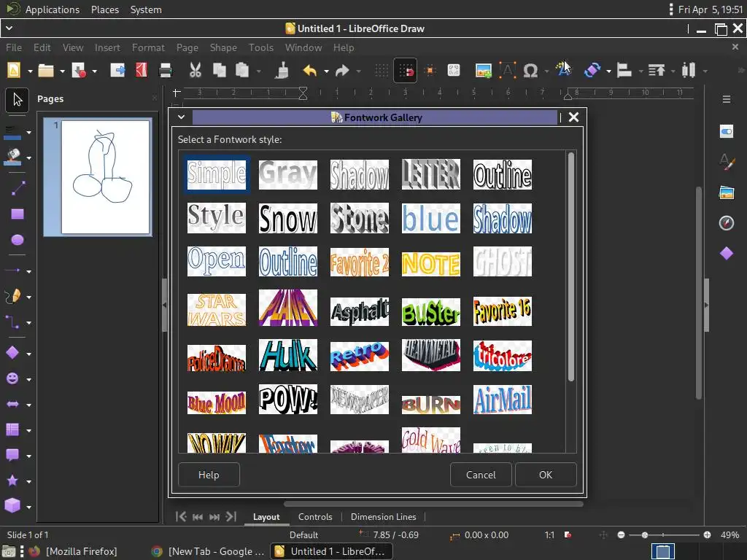Screen dimensions: 747x560
Task: Open the Shape menu
Action: pyautogui.click(x=223, y=47)
